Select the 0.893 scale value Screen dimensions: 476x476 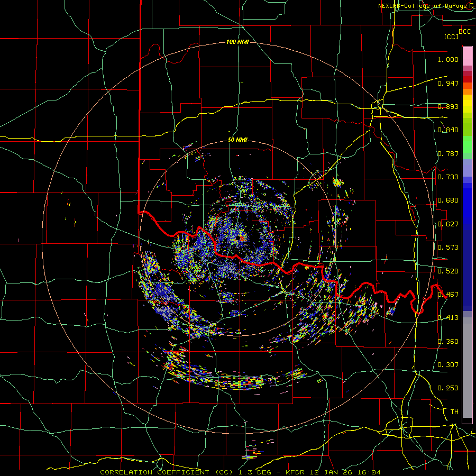click(x=448, y=106)
